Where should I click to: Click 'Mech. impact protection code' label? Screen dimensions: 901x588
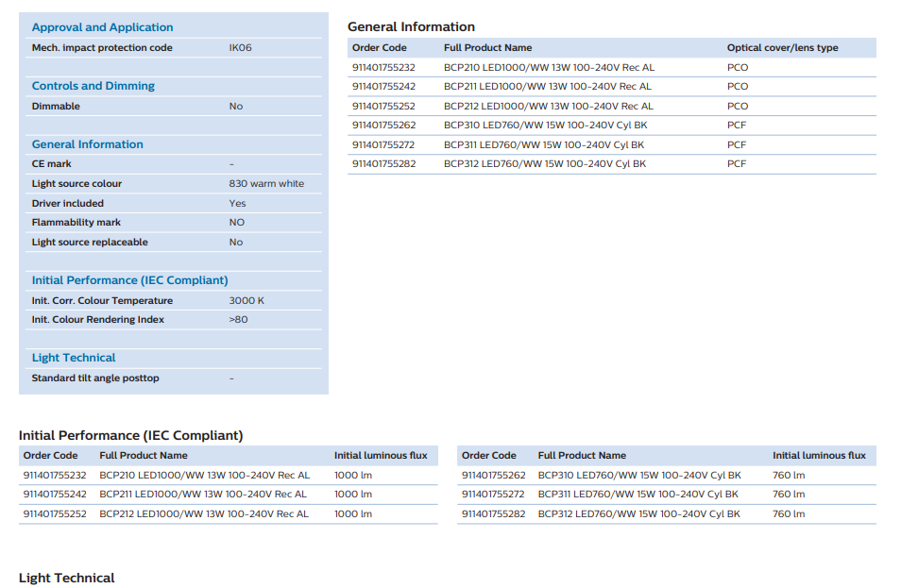[x=102, y=47]
